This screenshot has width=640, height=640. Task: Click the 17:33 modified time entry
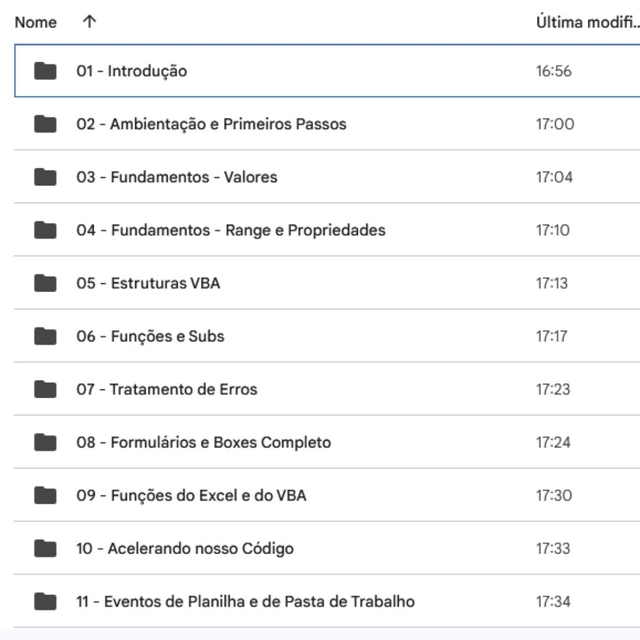click(553, 548)
